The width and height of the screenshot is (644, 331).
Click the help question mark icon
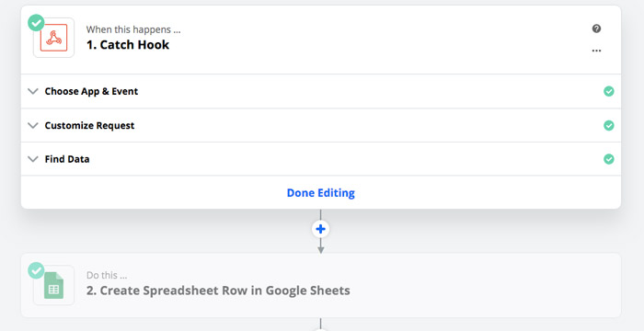[596, 29]
